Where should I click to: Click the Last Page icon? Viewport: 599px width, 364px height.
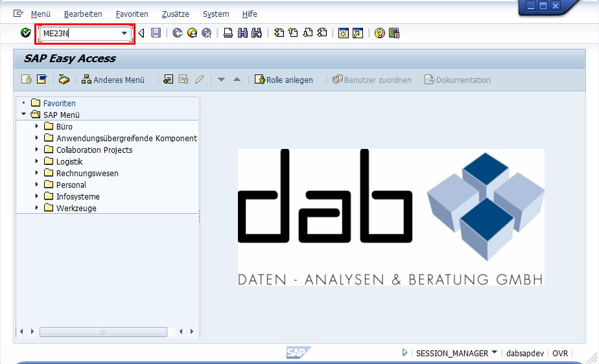(x=322, y=33)
